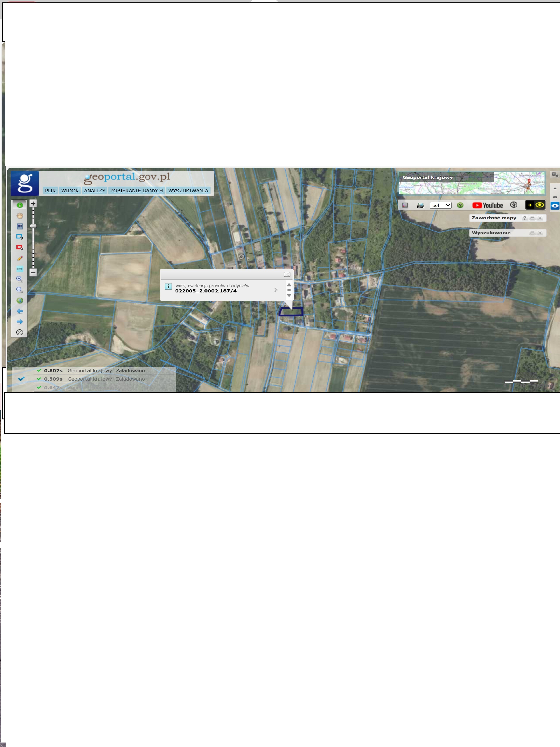The height and width of the screenshot is (747, 560).
Task: Toggle the yellow eye high-contrast mode
Action: [539, 205]
